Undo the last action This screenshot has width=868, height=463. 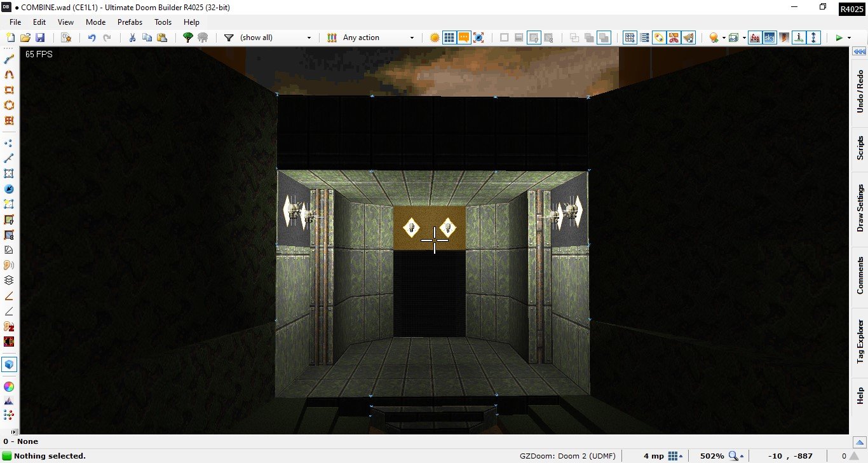(x=92, y=38)
